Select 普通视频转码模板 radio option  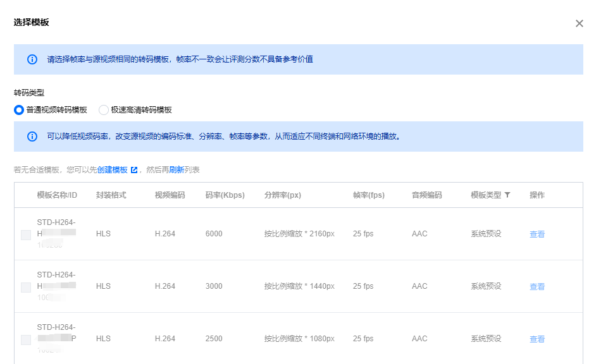19,110
